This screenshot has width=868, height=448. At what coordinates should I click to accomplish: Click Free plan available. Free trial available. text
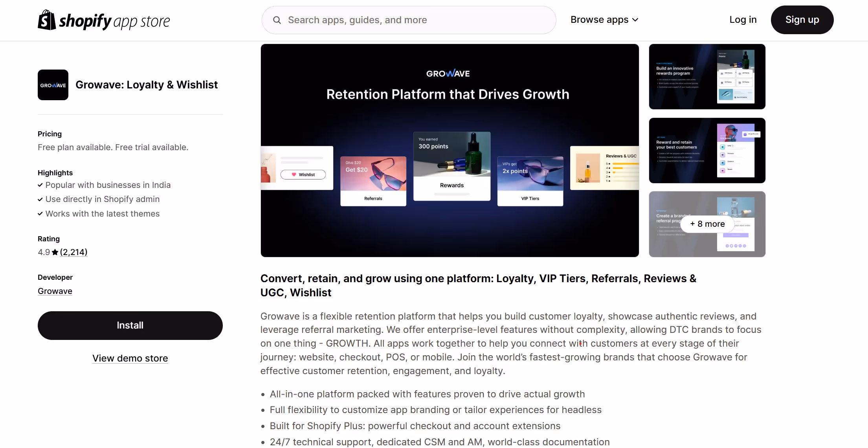coord(113,147)
